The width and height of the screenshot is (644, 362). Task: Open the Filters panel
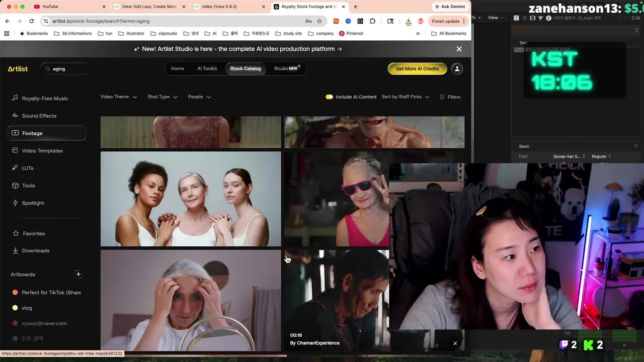(x=450, y=97)
